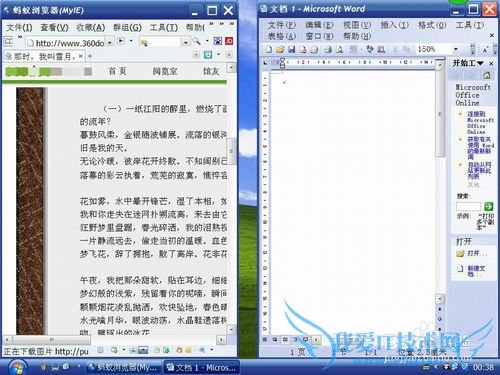The height and width of the screenshot is (375, 500).
Task: Open the address bar history dropdown in MyIE
Action: click(x=110, y=42)
